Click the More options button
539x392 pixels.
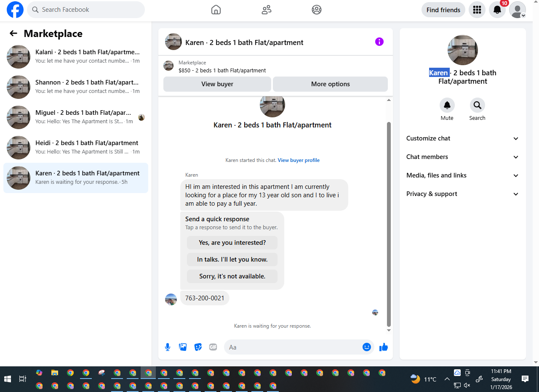(331, 84)
